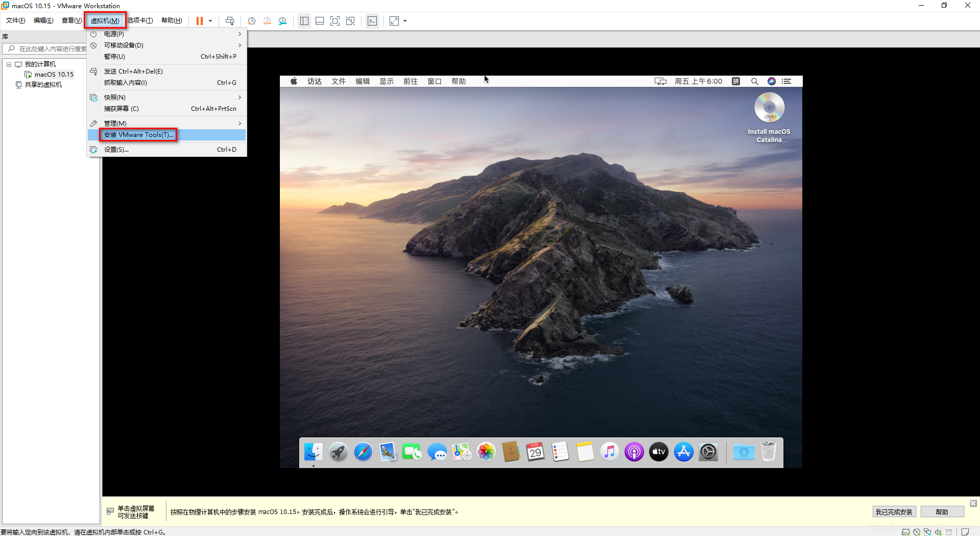Click the stretch guest display icon
The width and height of the screenshot is (980, 536).
pyautogui.click(x=394, y=21)
